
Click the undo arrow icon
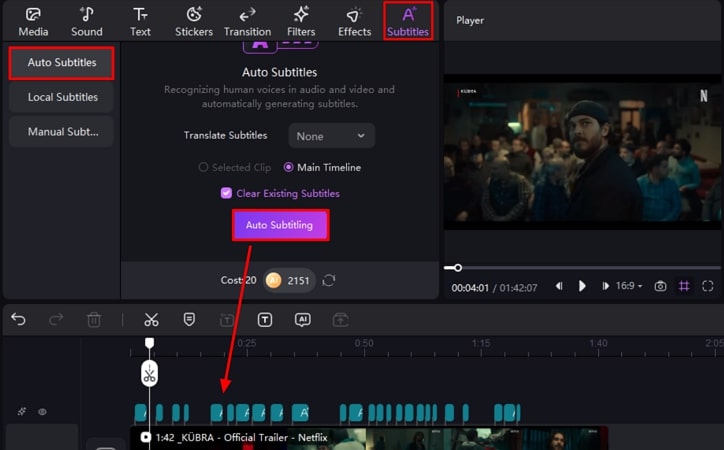pyautogui.click(x=18, y=319)
